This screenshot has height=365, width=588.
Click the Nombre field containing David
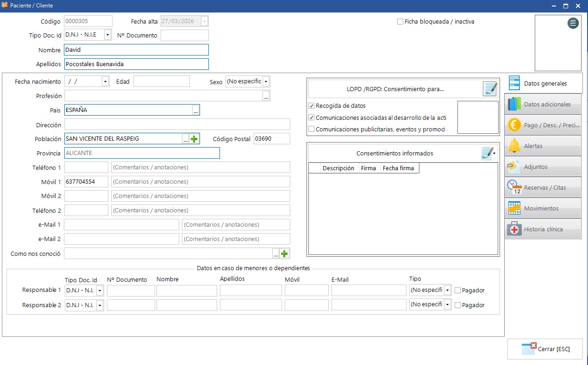(x=137, y=50)
